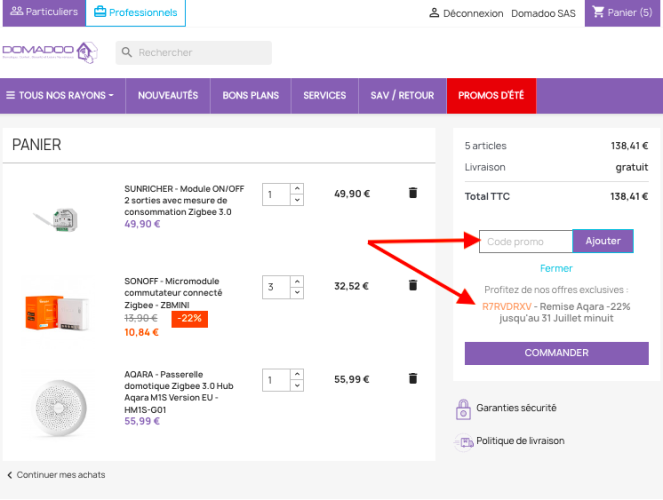Delete the AQARA hub from cart

pyautogui.click(x=413, y=378)
